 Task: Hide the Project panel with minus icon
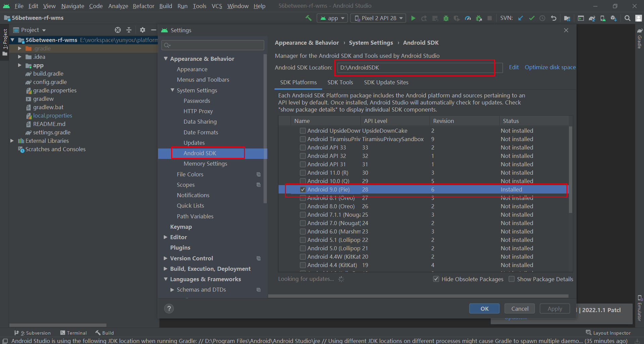(153, 30)
